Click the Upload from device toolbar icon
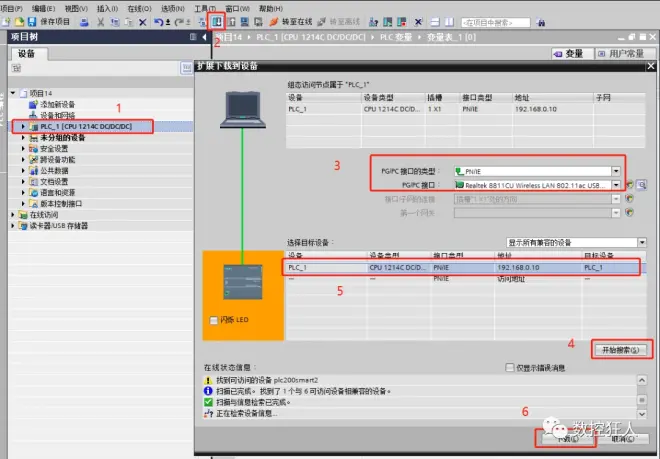This screenshot has height=459, width=660. point(231,22)
